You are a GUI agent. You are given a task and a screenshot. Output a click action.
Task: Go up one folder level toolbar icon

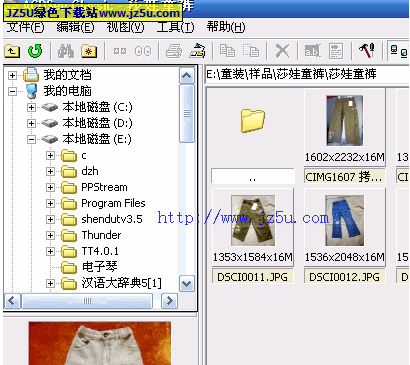(x=12, y=51)
